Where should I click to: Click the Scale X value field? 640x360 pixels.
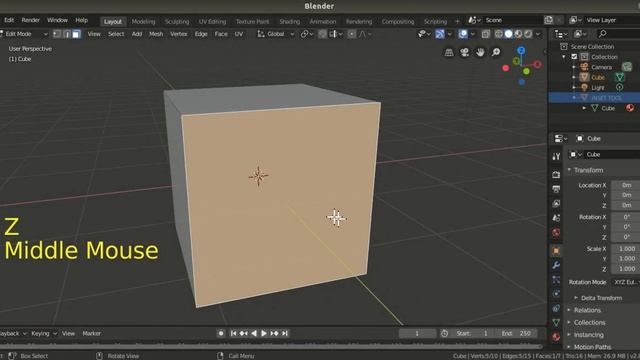(626, 249)
